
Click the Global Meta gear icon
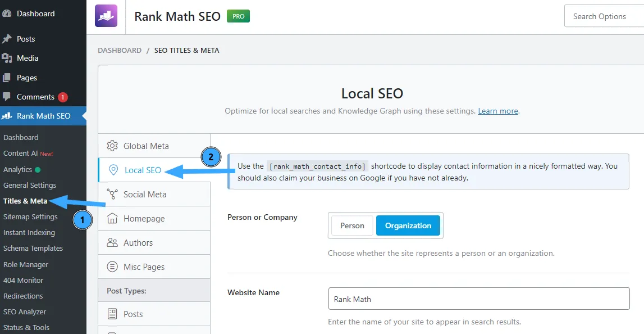coord(112,146)
